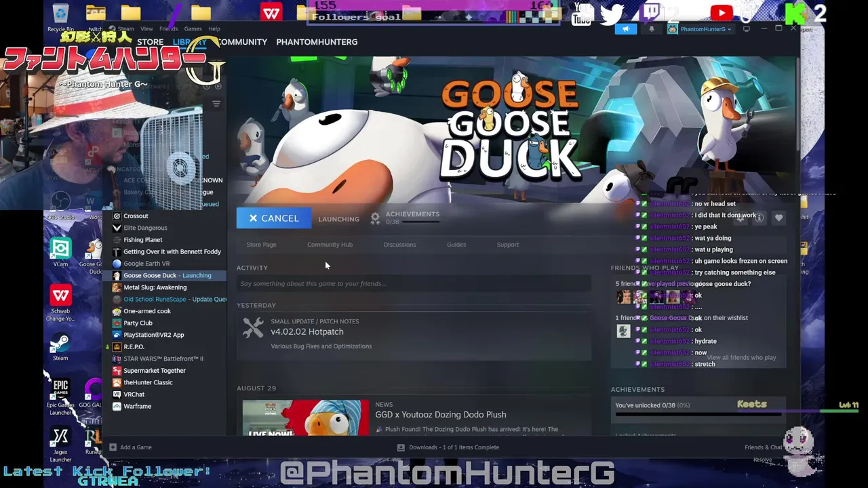This screenshot has height=488, width=868.
Task: Favorite the game with heart icon
Action: [778, 218]
